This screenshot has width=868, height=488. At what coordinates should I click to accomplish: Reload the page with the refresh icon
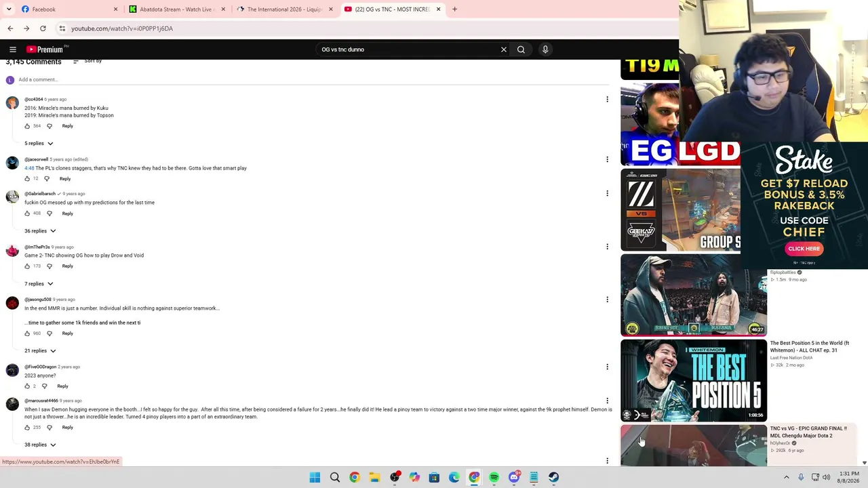coord(43,28)
